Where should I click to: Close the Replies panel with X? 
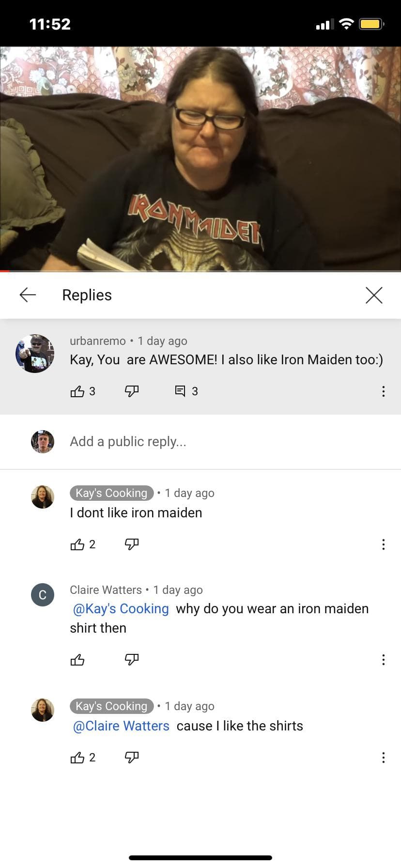point(374,295)
